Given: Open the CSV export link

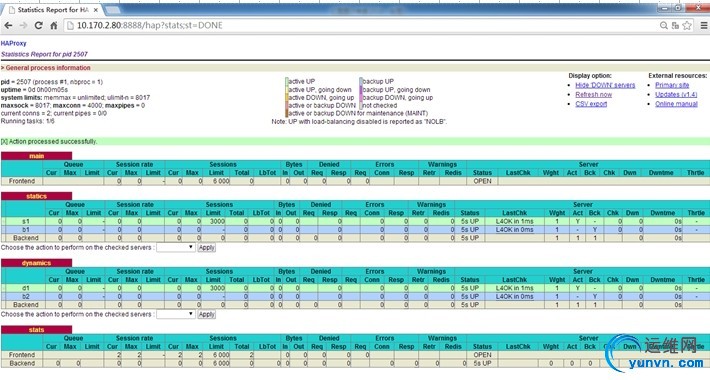Looking at the screenshot, I should (591, 104).
